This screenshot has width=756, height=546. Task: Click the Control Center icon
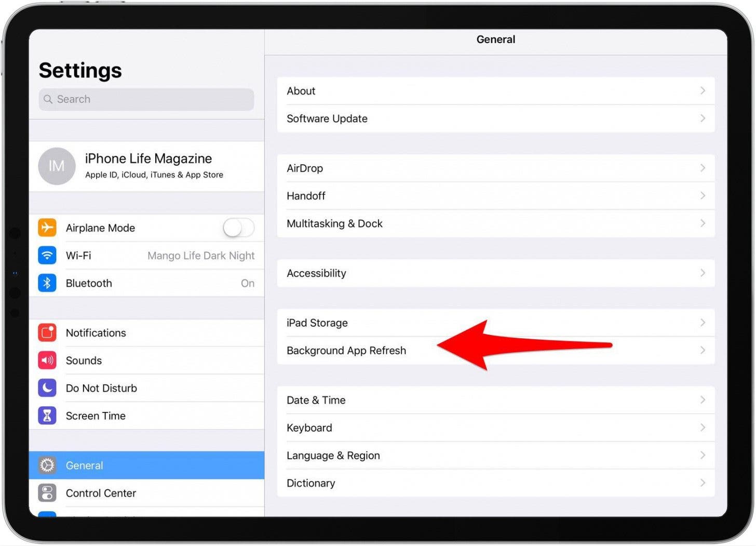click(x=47, y=492)
